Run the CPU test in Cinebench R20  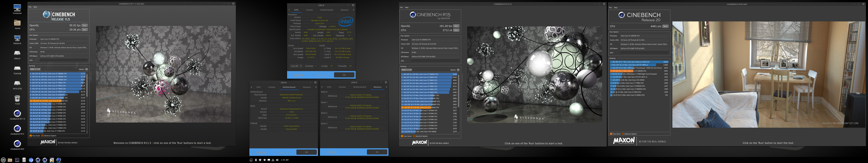[665, 26]
